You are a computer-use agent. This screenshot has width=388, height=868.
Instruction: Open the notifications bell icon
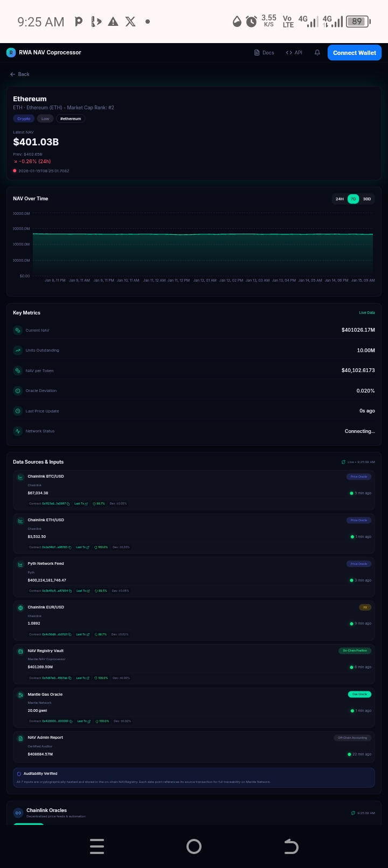317,53
